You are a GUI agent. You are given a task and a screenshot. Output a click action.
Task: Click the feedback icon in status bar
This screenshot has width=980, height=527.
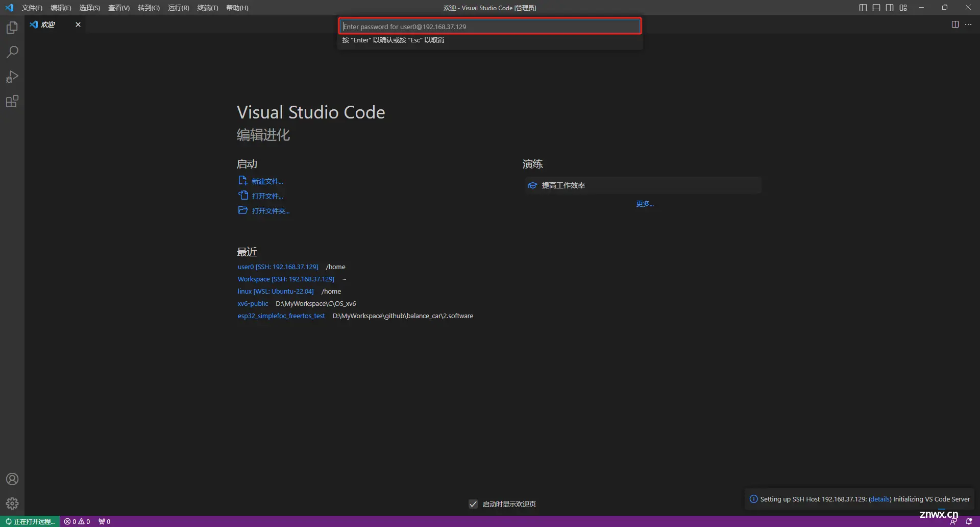(x=953, y=521)
